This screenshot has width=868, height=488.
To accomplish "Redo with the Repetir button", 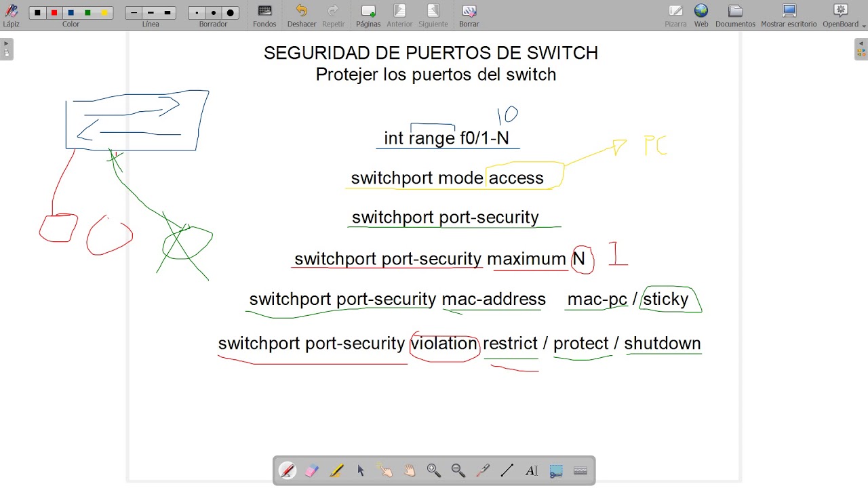I will click(x=333, y=15).
